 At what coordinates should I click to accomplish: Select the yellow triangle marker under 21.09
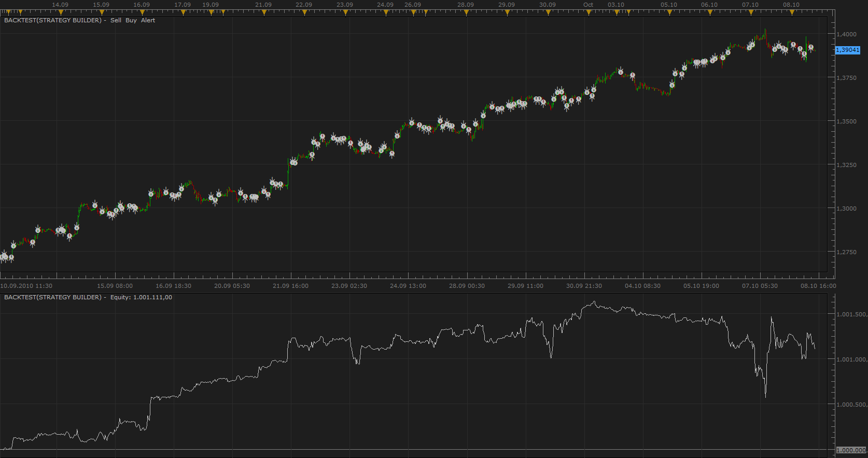[263, 12]
